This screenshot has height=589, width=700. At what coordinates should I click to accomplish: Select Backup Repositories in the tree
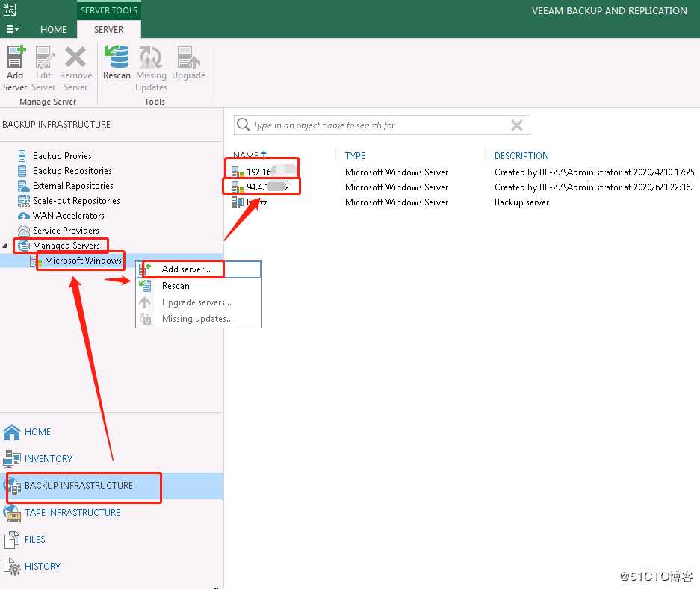click(72, 171)
